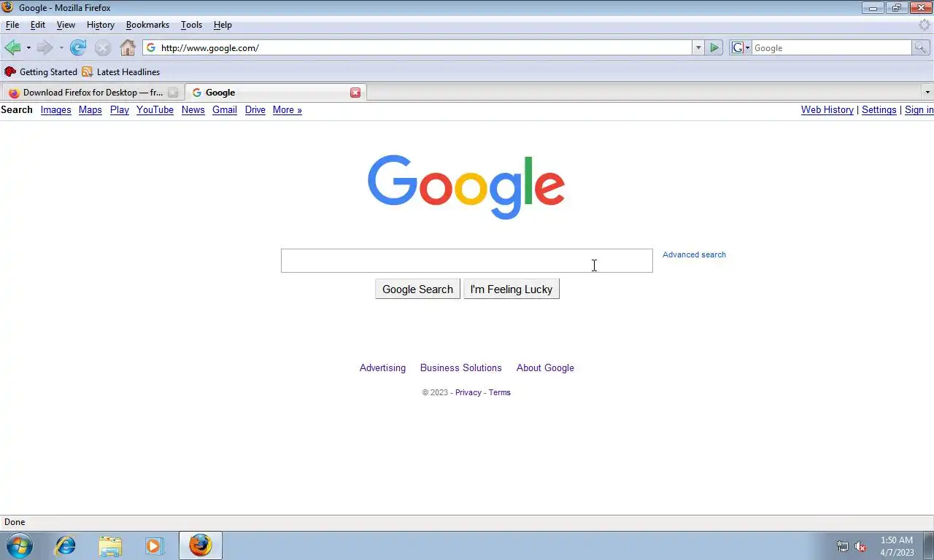Click the Google favicon in address bar
934x560 pixels.
(151, 48)
